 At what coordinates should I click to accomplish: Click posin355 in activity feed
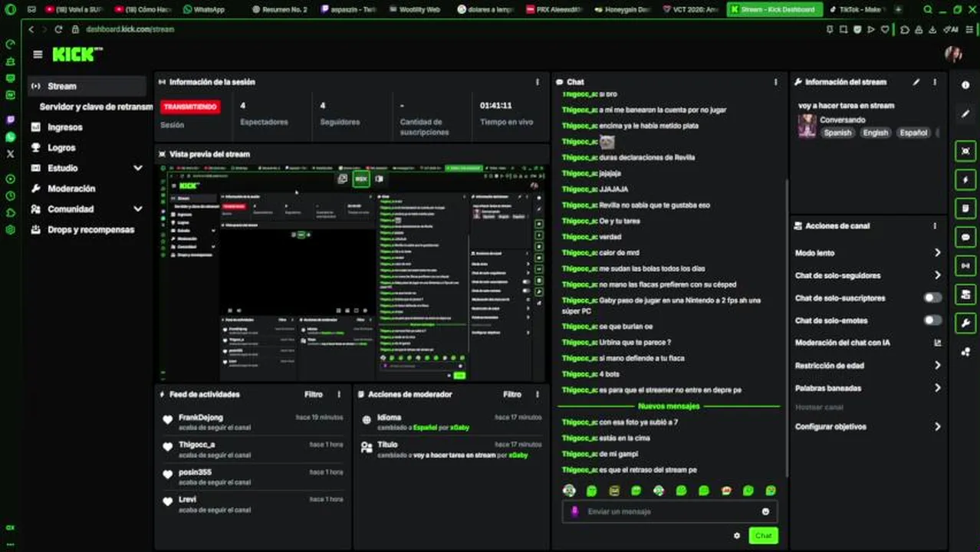195,472
